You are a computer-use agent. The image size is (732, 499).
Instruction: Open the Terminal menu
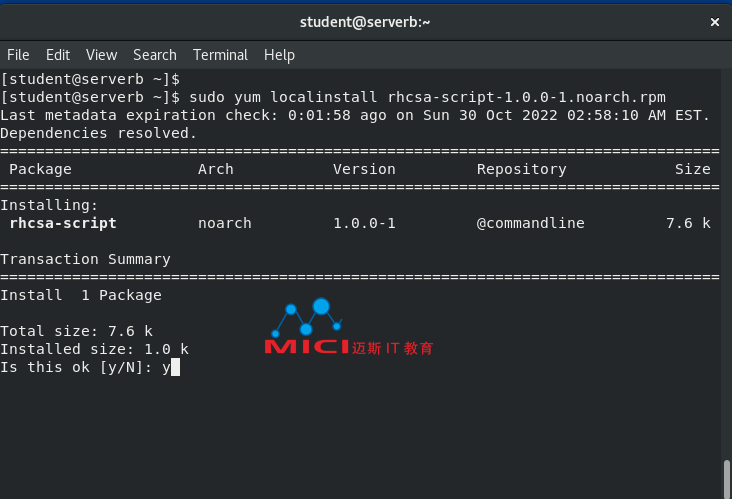(220, 55)
